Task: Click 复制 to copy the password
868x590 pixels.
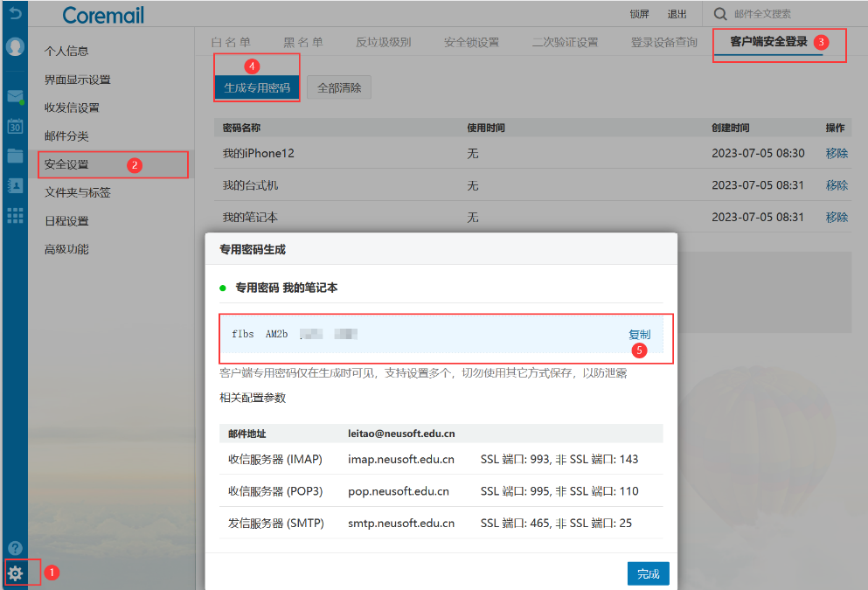Action: pos(639,334)
